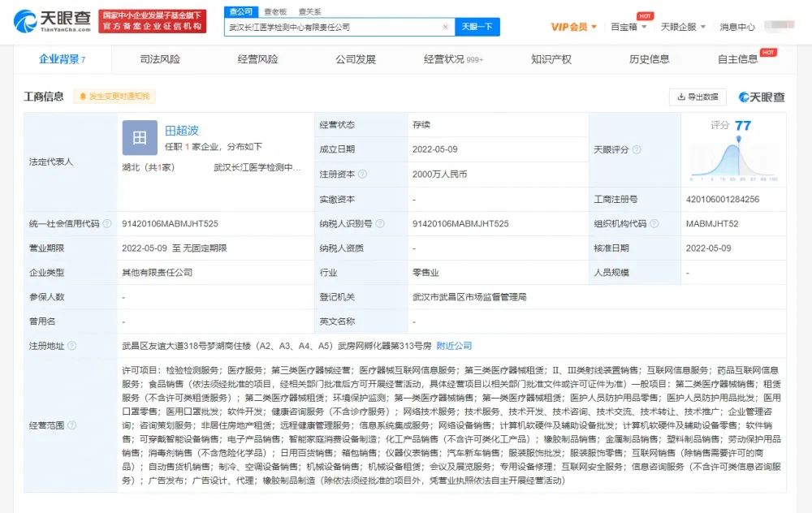Click the help icon beside 注册资本

(362, 174)
